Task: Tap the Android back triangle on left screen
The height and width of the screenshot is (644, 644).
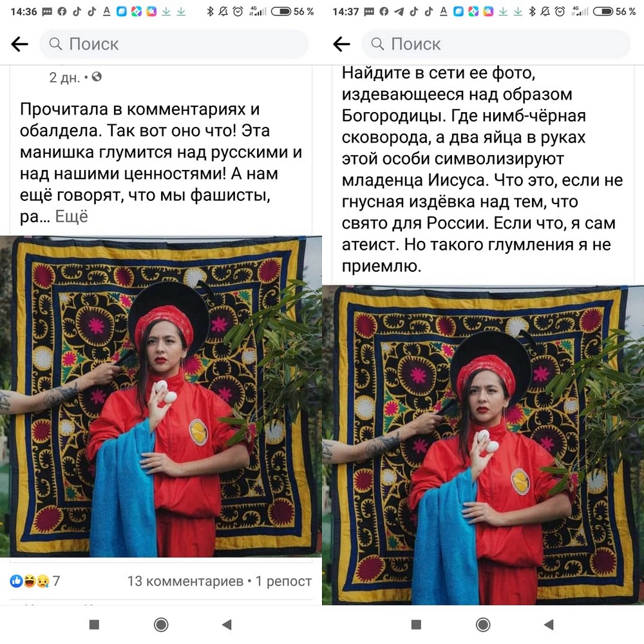Action: point(227,625)
